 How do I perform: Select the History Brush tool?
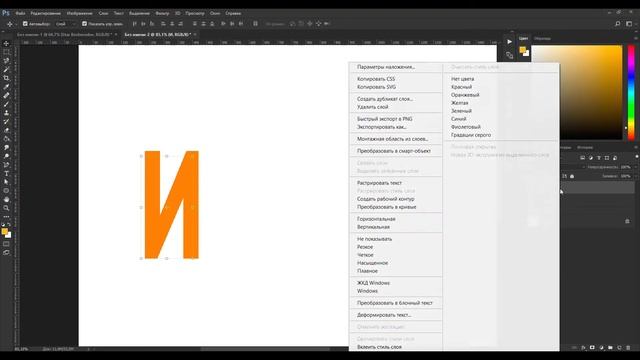click(6, 121)
